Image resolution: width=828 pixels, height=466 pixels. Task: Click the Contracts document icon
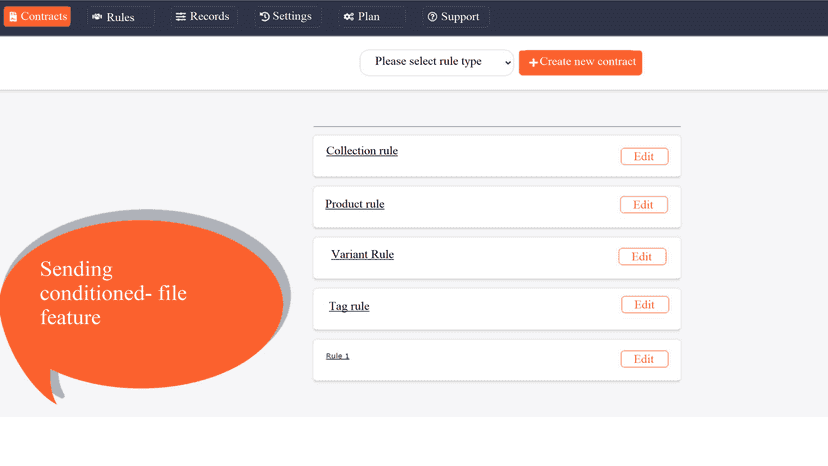(13, 17)
